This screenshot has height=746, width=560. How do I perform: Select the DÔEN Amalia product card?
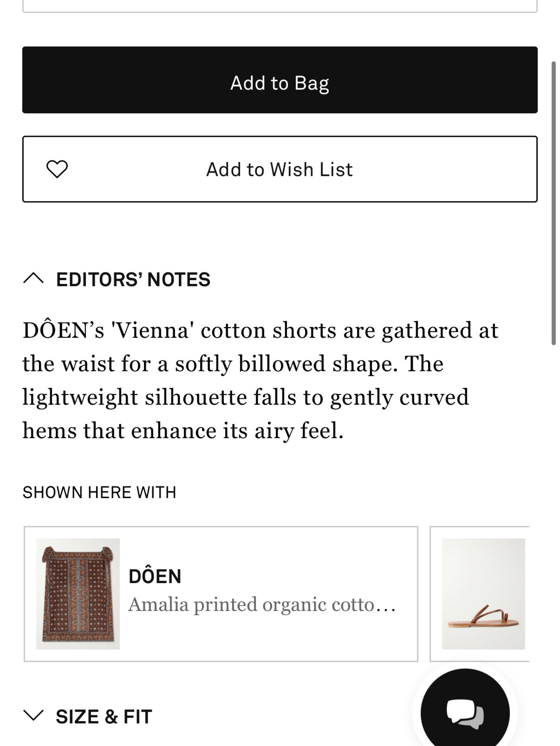221,594
